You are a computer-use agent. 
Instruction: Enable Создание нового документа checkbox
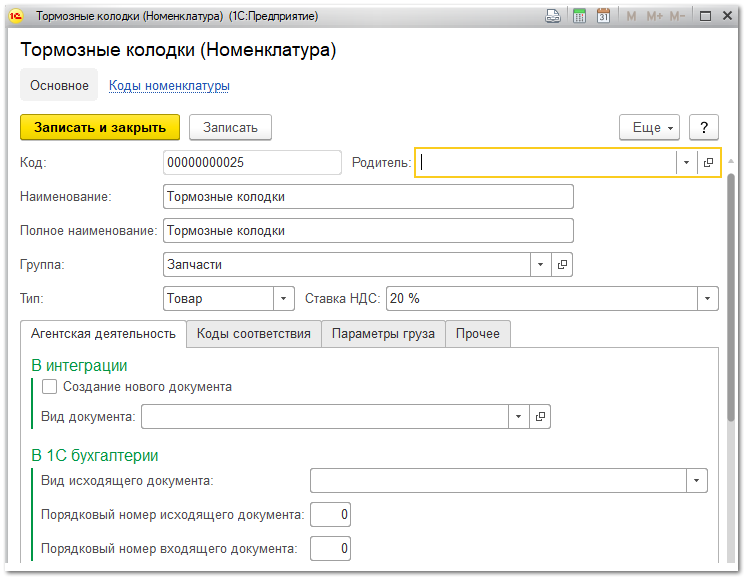point(50,387)
